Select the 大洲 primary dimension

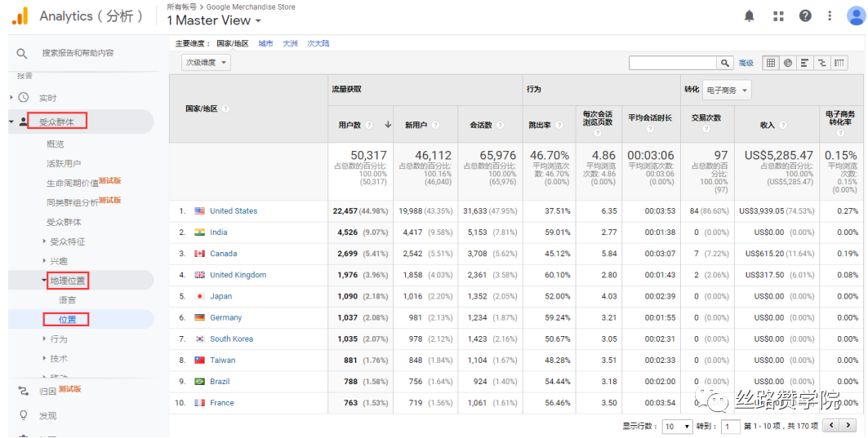pyautogui.click(x=290, y=43)
